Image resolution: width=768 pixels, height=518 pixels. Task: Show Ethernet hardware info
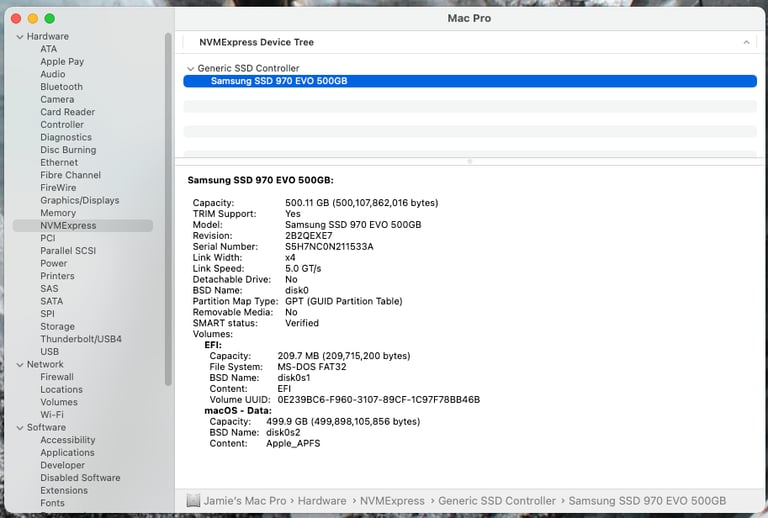[59, 163]
